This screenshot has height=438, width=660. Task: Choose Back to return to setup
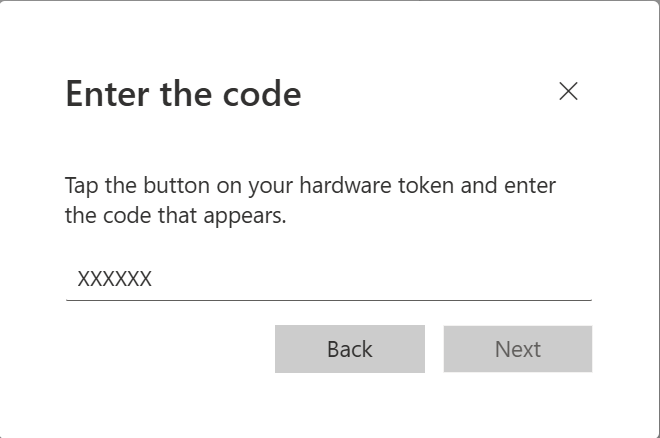tap(350, 349)
